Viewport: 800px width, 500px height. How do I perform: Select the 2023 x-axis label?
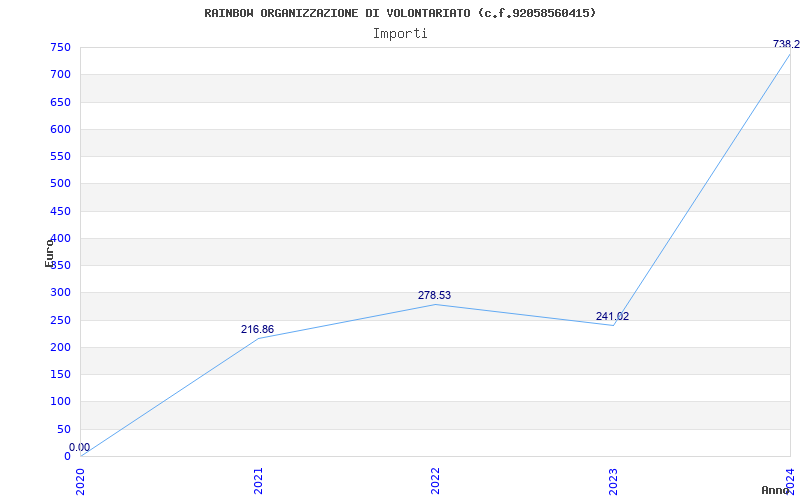tap(613, 481)
